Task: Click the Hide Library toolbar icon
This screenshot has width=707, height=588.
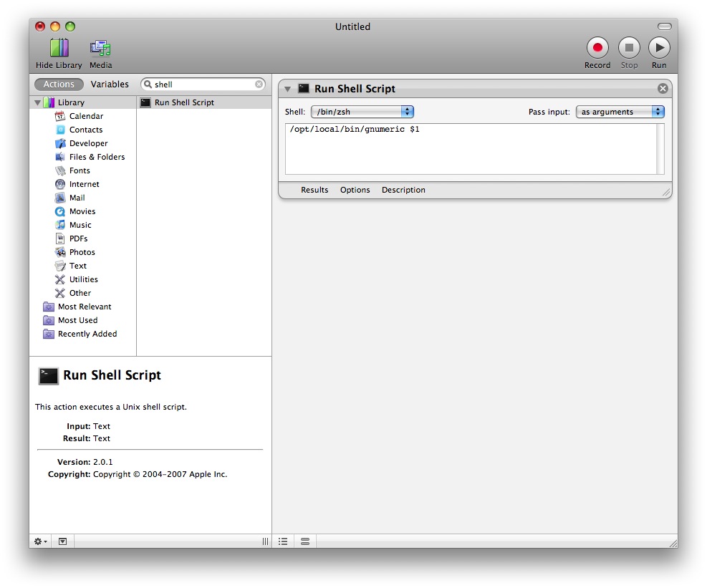Action: click(x=59, y=48)
